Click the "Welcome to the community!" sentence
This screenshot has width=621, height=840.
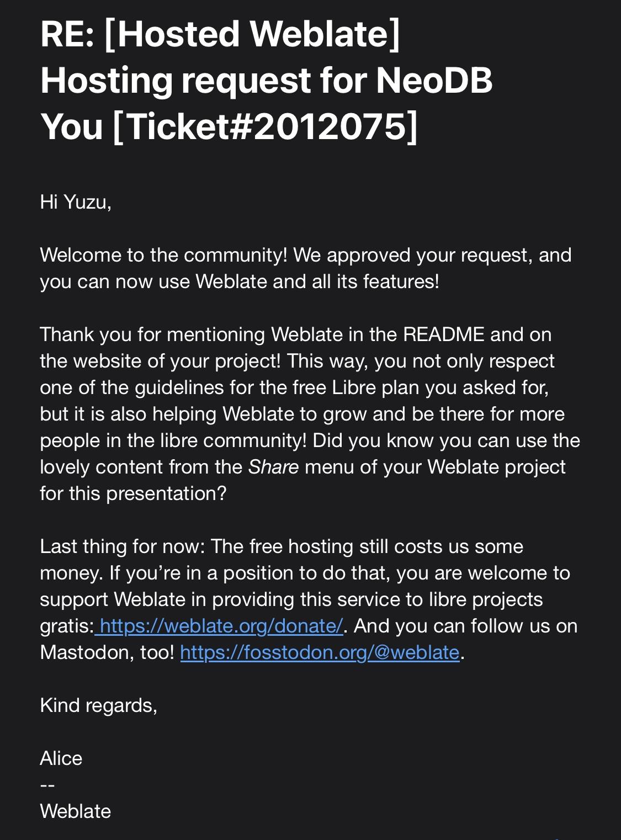pos(163,255)
